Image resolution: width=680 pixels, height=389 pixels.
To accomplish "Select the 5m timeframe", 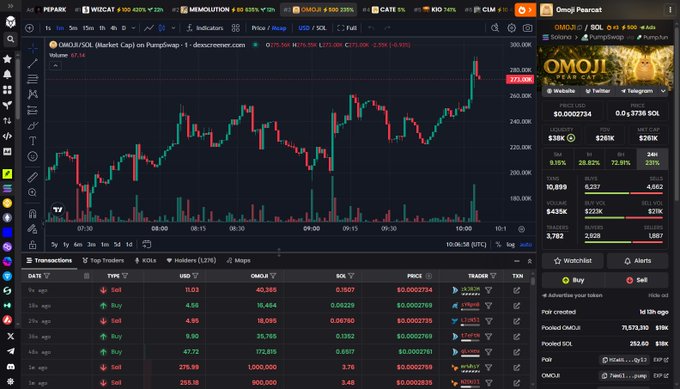I will point(73,28).
